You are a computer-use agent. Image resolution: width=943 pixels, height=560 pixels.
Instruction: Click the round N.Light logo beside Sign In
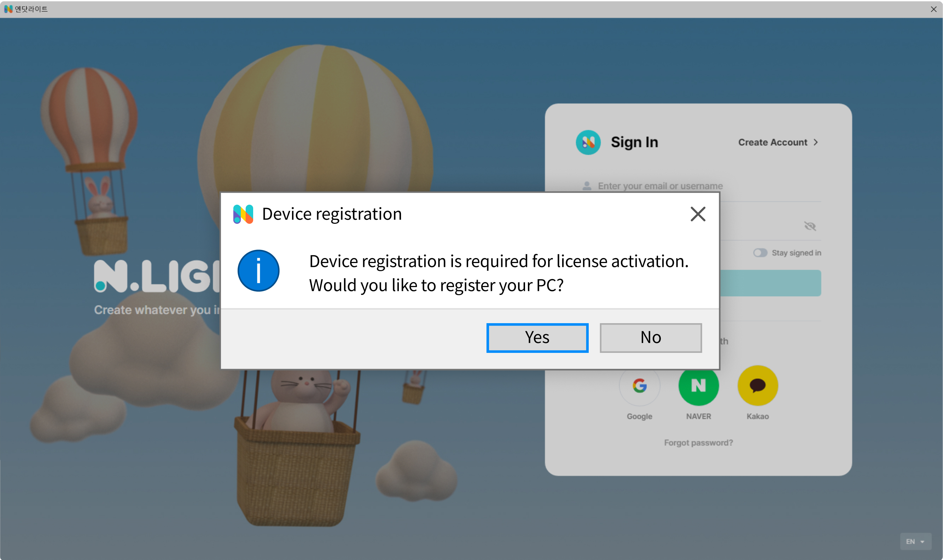coord(588,142)
